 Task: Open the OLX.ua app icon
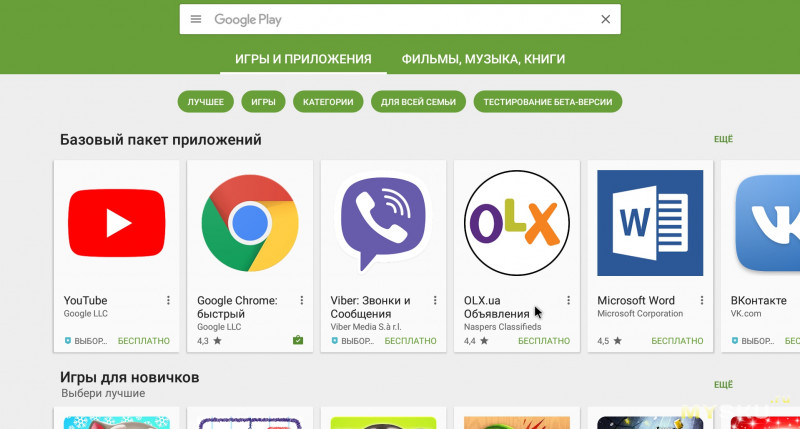pyautogui.click(x=516, y=222)
